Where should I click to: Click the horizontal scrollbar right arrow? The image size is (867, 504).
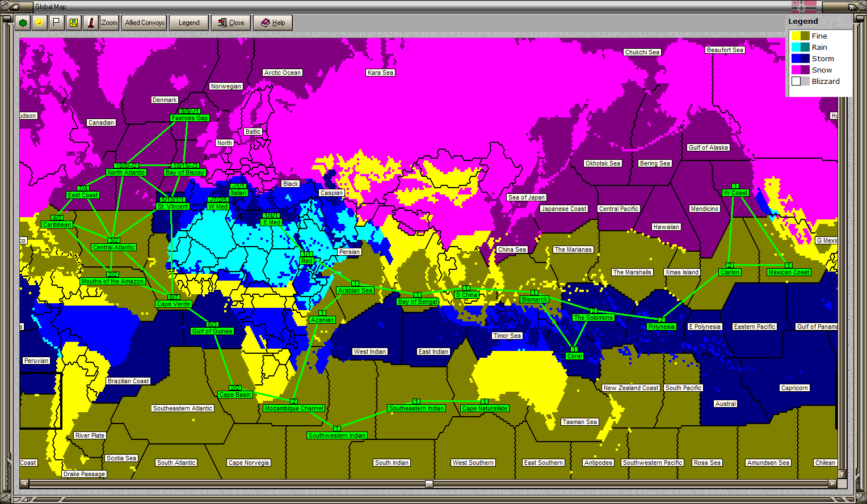coord(832,484)
